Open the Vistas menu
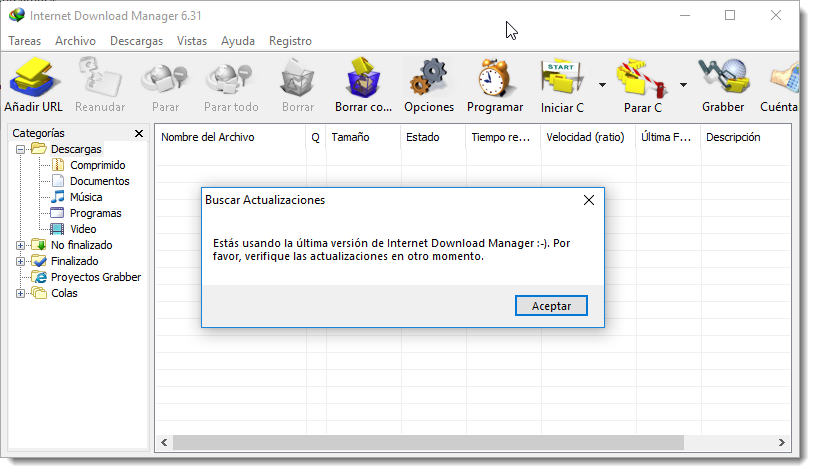815x473 pixels. point(192,41)
